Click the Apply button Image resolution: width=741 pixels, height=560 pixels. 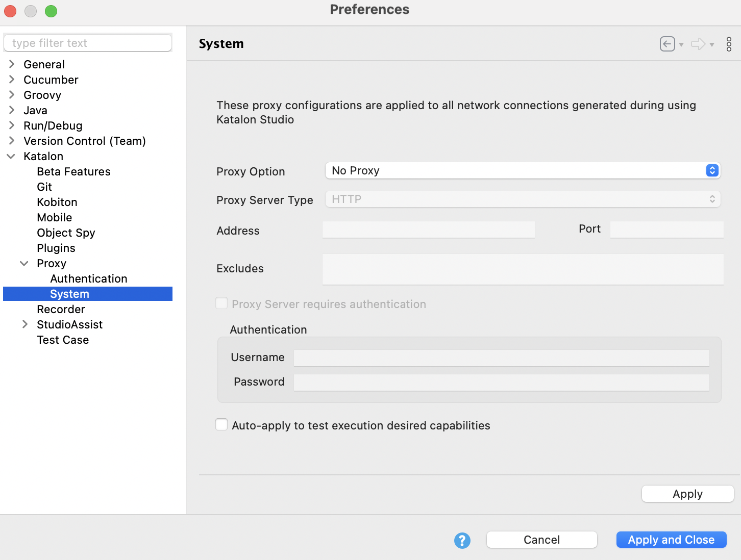click(x=687, y=494)
